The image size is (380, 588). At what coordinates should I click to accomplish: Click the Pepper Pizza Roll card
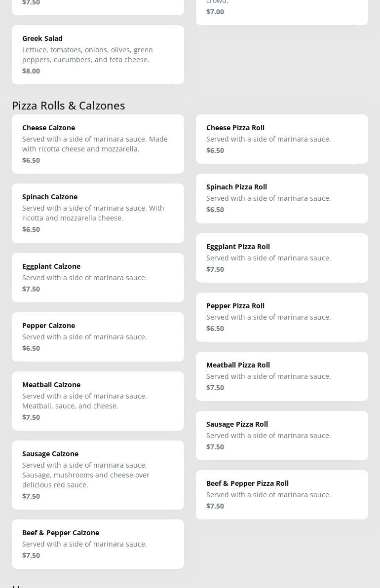coord(282,317)
